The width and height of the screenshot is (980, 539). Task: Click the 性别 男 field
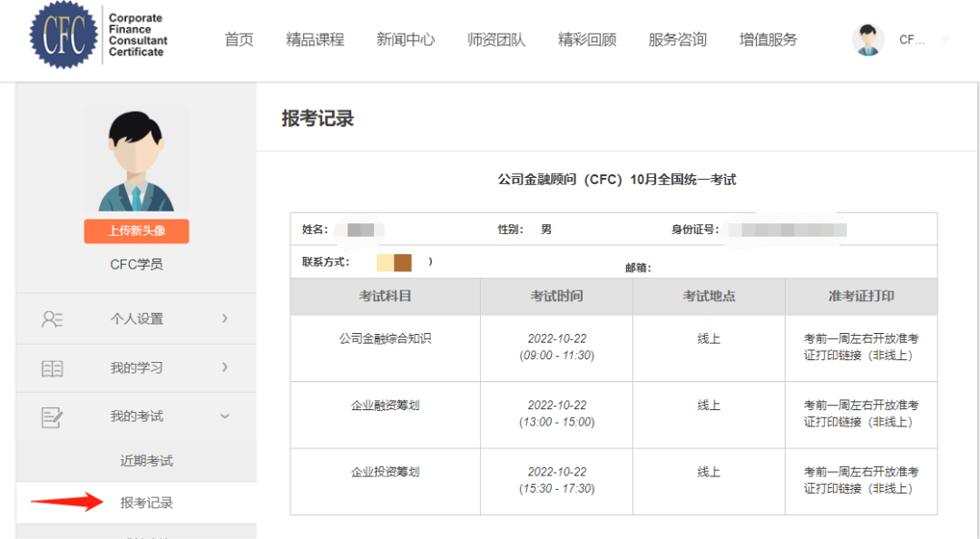click(525, 230)
